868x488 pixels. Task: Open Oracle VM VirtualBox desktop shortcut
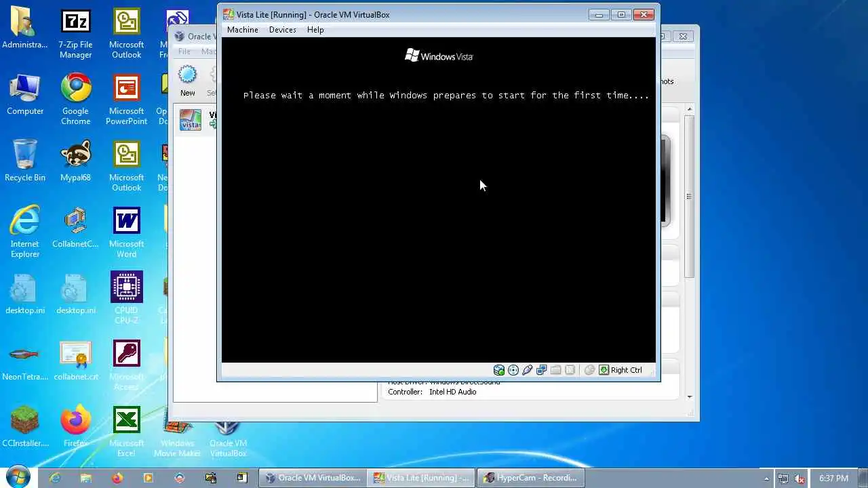click(x=228, y=437)
